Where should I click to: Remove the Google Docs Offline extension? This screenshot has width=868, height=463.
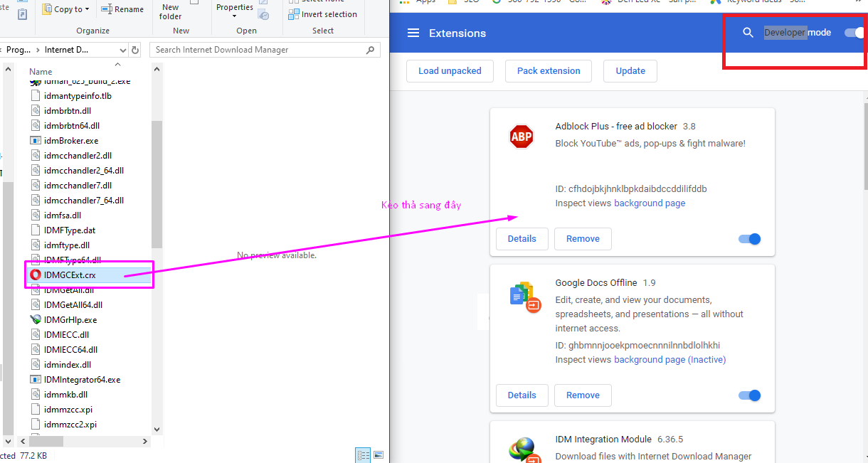click(x=583, y=395)
